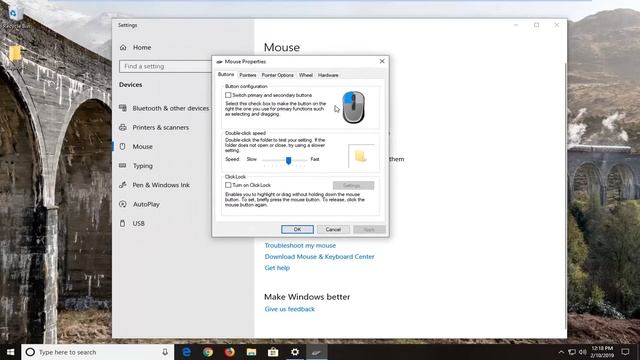Click the Printers & scanners icon
The width and height of the screenshot is (640, 360).
click(x=123, y=127)
